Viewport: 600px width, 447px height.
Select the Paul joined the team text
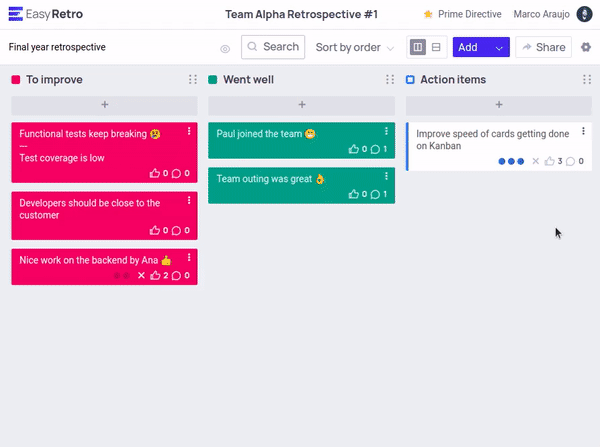[x=259, y=134]
